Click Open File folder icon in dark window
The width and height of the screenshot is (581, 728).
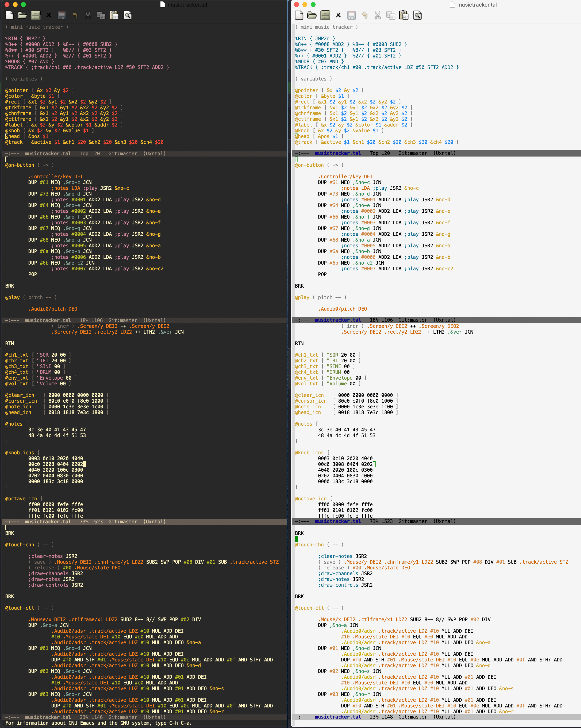tap(22, 15)
